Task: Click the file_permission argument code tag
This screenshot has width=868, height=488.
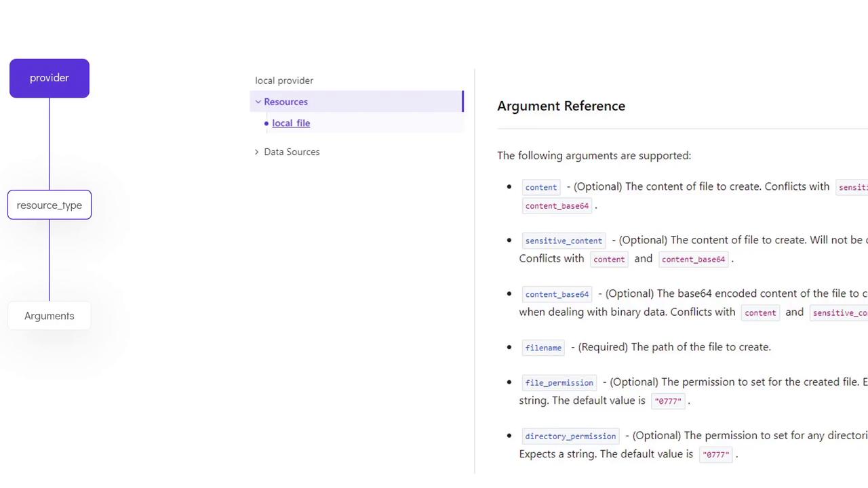Action: (x=559, y=382)
